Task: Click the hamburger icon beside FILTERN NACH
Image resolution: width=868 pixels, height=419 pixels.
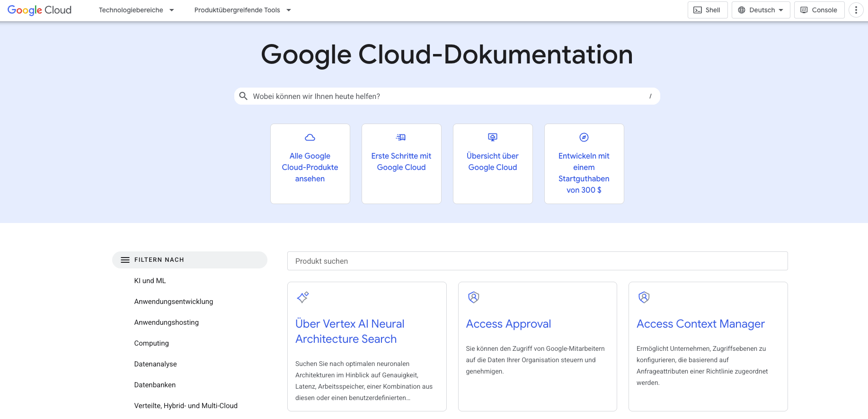Action: pyautogui.click(x=125, y=260)
